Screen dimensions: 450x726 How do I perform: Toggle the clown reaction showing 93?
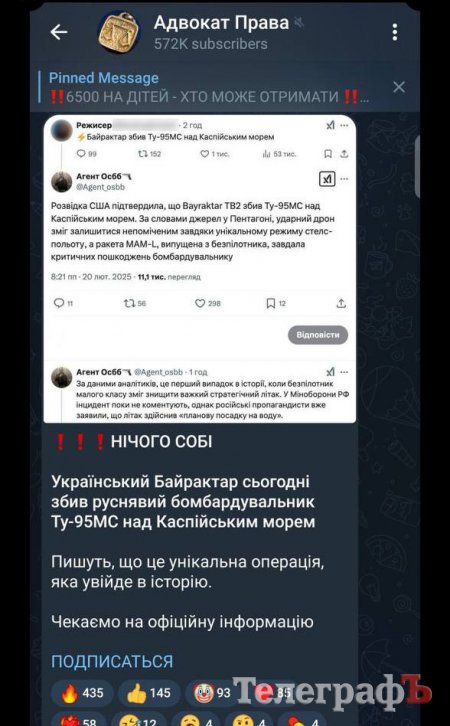(211, 693)
